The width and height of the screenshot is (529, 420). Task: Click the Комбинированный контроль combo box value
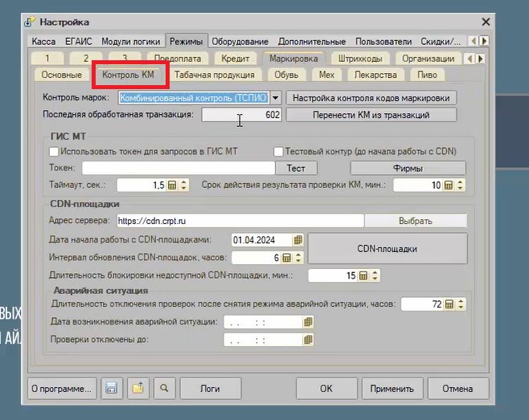click(194, 98)
